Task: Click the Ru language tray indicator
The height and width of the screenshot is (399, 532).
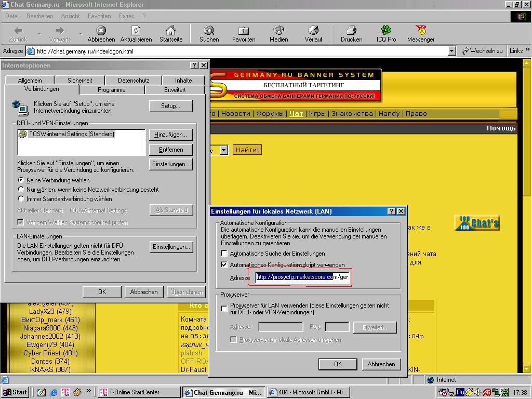Action: (x=460, y=392)
